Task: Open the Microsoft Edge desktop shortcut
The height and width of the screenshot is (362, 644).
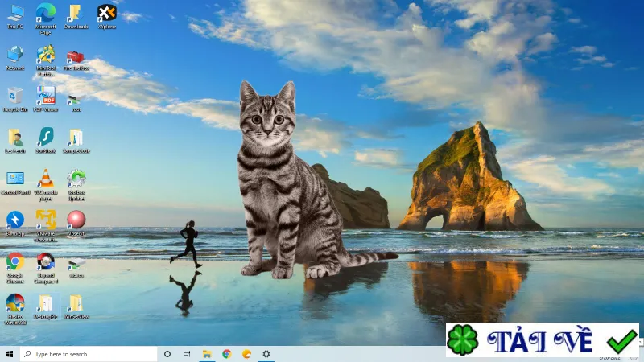Action: pyautogui.click(x=46, y=19)
